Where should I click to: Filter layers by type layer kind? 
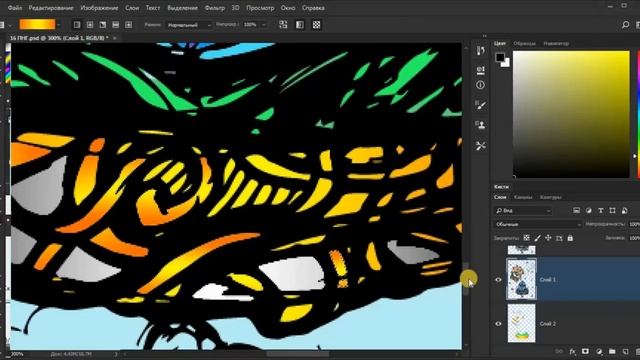[x=600, y=211]
